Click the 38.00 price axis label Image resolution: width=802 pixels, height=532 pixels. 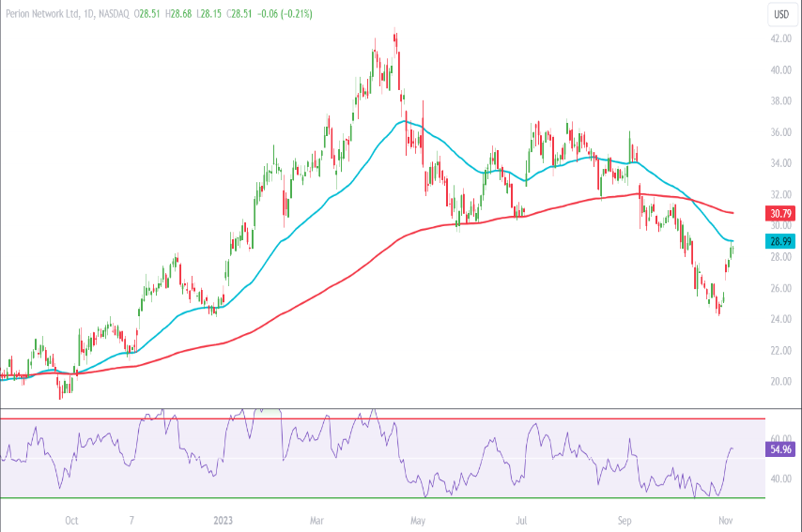point(781,101)
